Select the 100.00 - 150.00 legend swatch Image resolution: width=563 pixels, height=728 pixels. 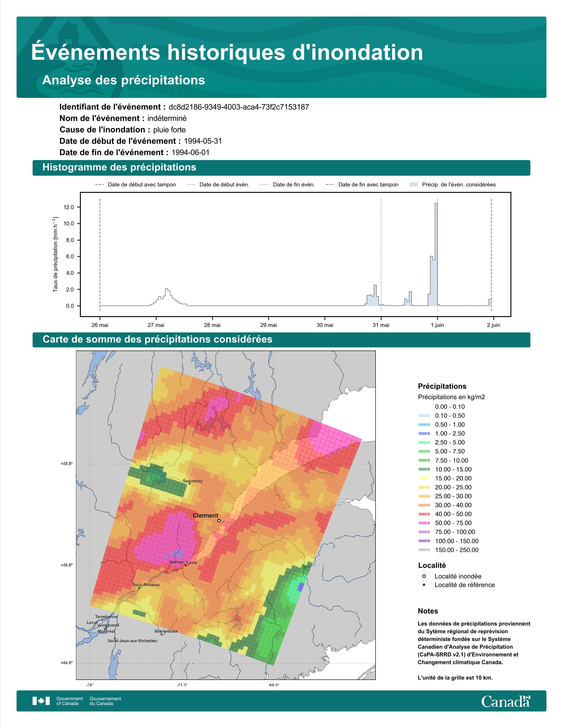point(424,541)
